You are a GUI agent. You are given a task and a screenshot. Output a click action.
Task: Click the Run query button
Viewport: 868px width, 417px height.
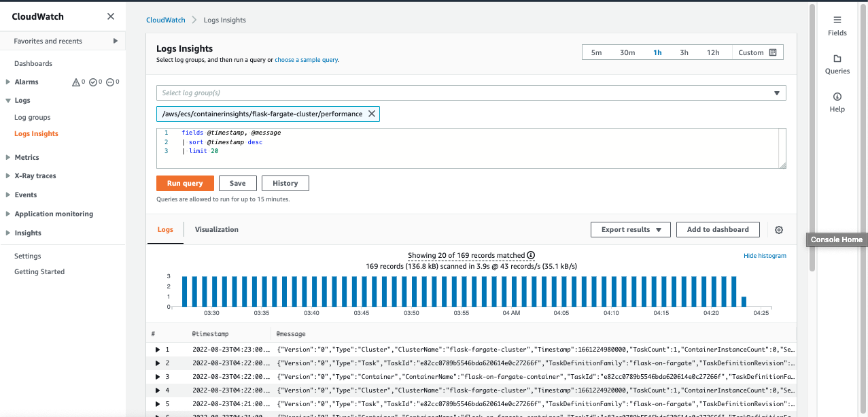pyautogui.click(x=185, y=183)
